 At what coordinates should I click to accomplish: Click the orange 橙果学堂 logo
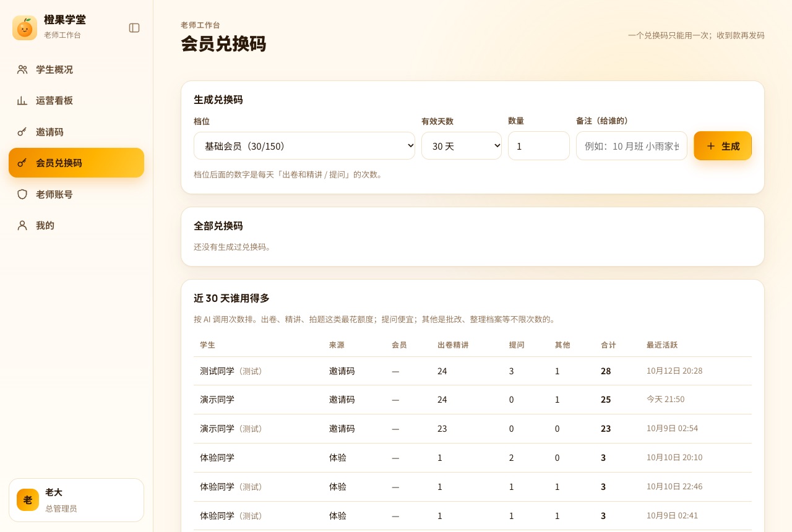coord(25,28)
